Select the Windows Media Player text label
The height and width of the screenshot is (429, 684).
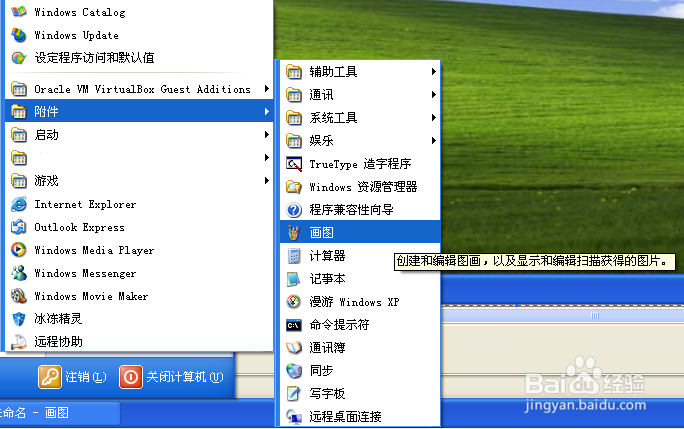[94, 250]
